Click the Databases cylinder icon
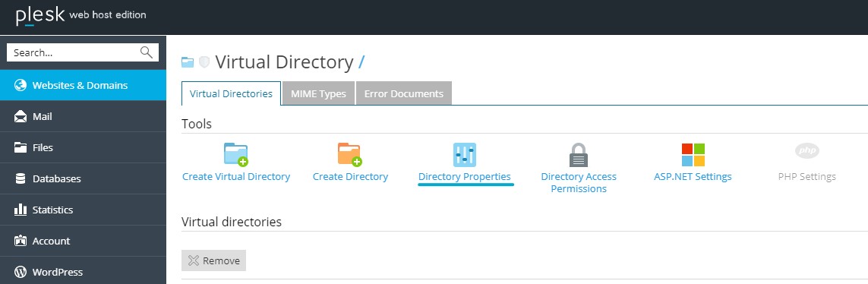868x284 pixels. [21, 178]
